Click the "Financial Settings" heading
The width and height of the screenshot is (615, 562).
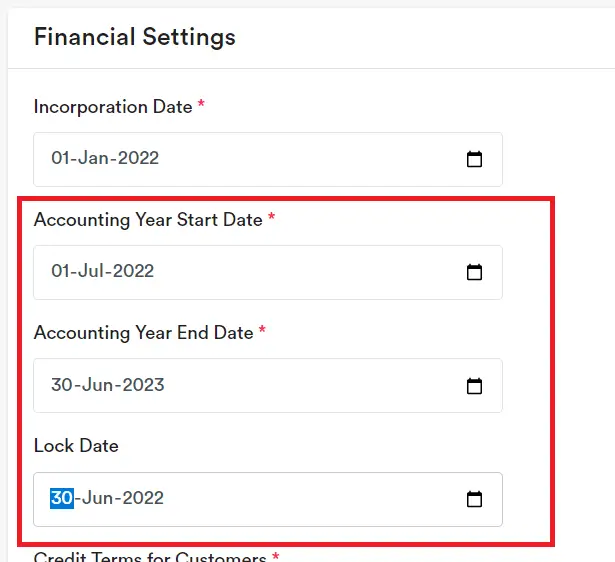tap(135, 38)
